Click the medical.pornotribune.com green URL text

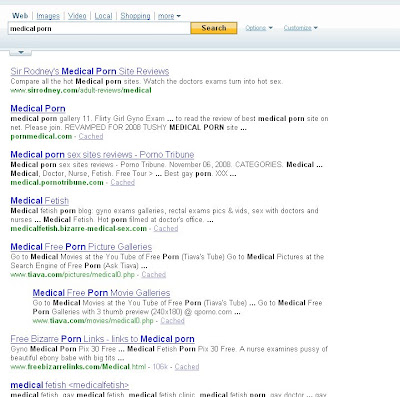57,182
